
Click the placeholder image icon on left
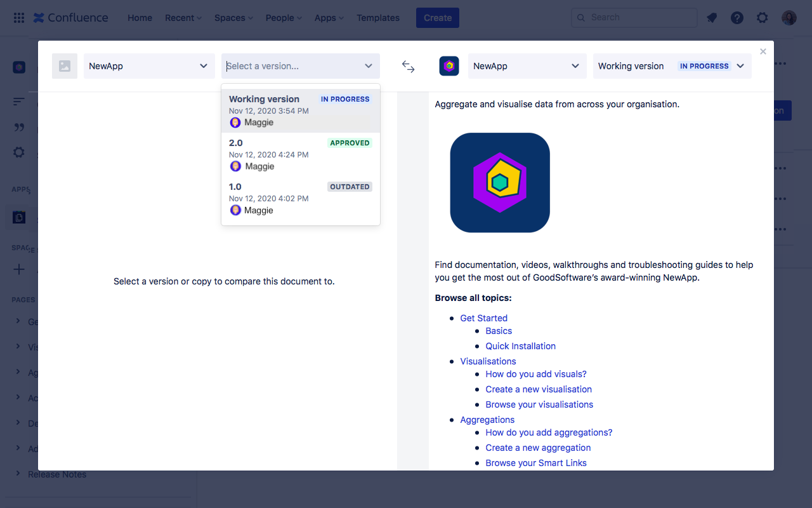coord(65,66)
